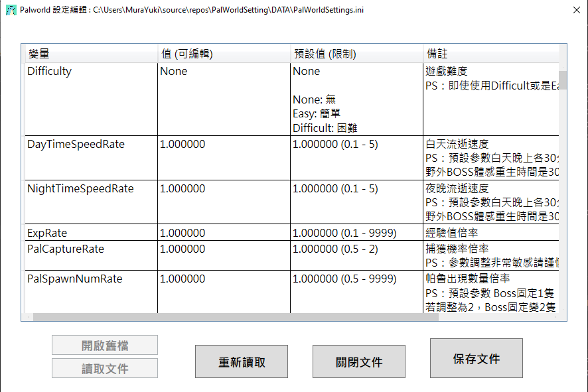Screen dimensions: 588x392
Task: Click the 遊戲難度 note cell
Action: point(491,99)
